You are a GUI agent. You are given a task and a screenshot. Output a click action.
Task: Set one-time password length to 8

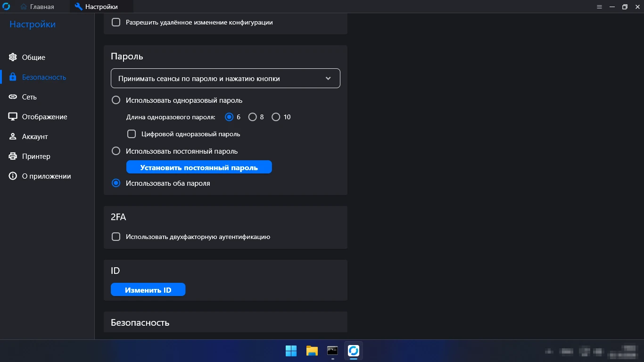pos(253,117)
